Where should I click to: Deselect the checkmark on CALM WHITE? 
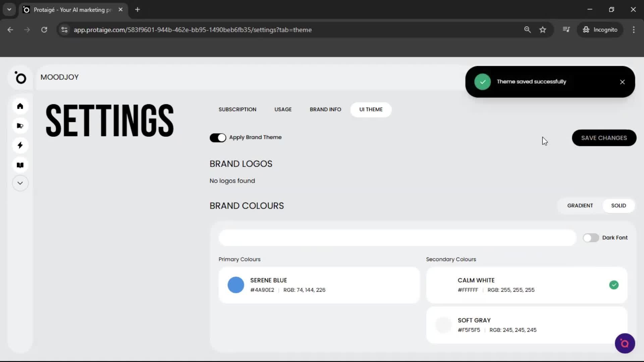[x=614, y=285]
